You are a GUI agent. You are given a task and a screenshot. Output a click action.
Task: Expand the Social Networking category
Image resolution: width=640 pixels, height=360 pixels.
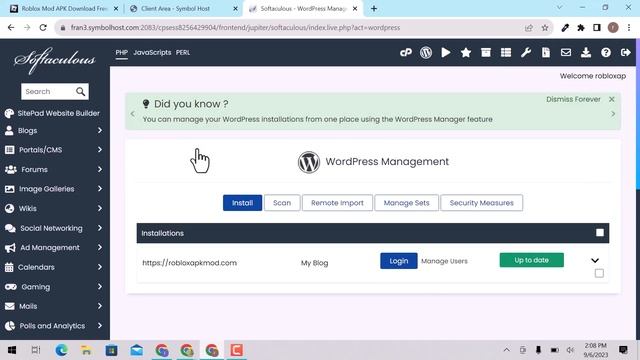point(53,228)
